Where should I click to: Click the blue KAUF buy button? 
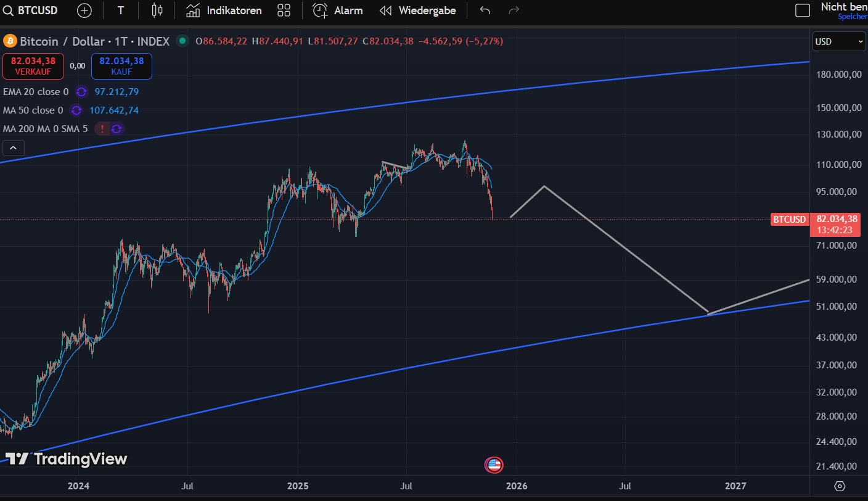tap(121, 66)
